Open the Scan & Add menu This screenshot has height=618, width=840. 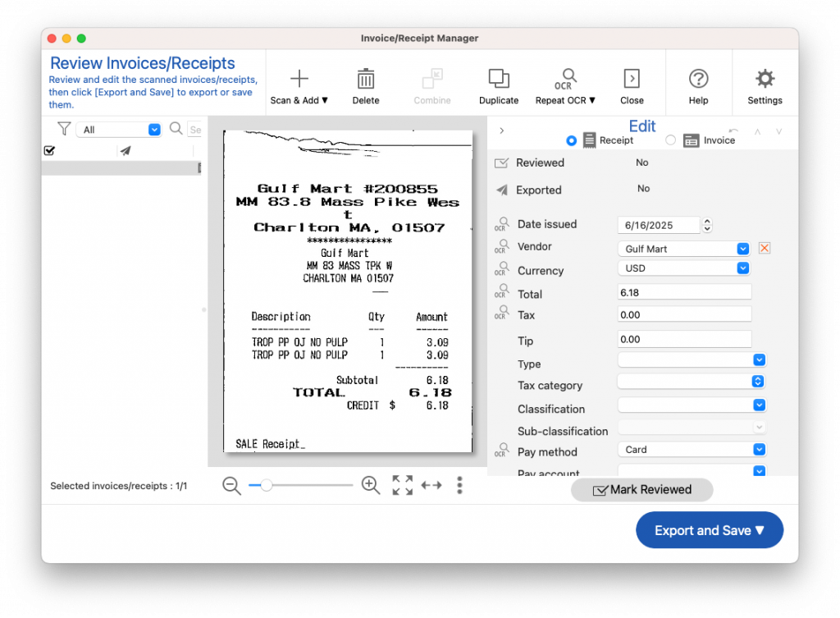click(299, 86)
